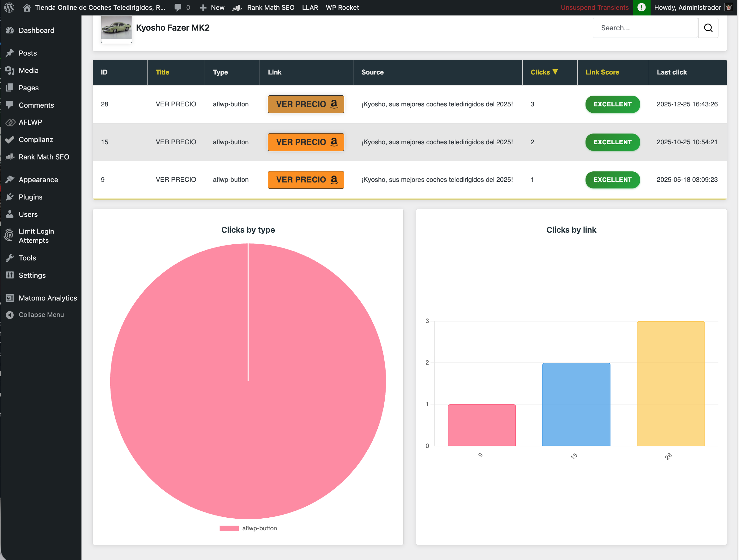This screenshot has width=739, height=560.
Task: Click the Kyosho Fazer MK2 car thumbnail
Action: point(116,28)
